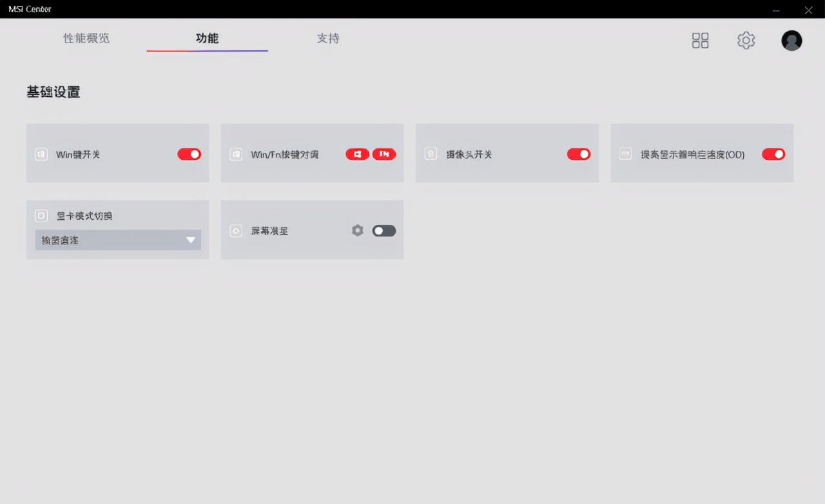Select the Fn pill in Win/Fn swap
Screen dimensions: 825x504
tap(384, 154)
